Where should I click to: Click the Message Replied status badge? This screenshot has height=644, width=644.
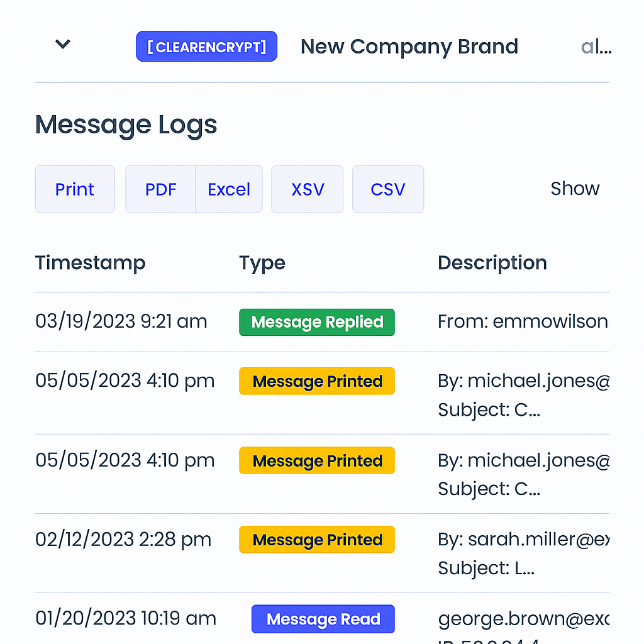coord(316,322)
